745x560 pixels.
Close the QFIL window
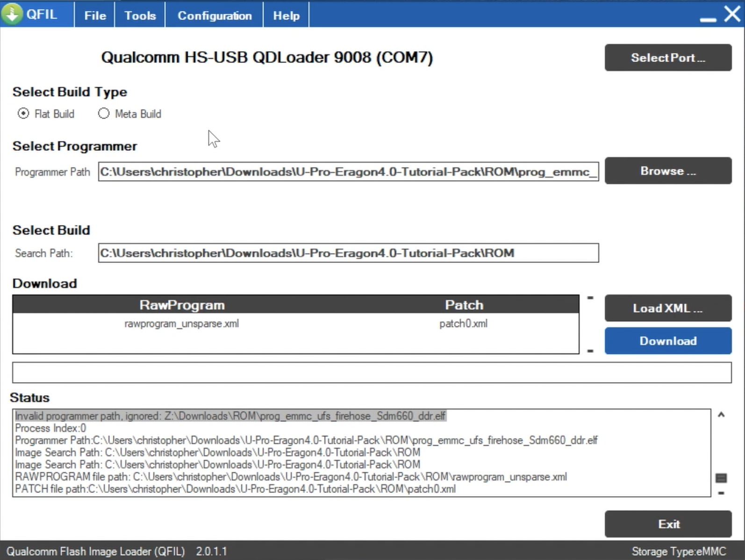tap(732, 14)
